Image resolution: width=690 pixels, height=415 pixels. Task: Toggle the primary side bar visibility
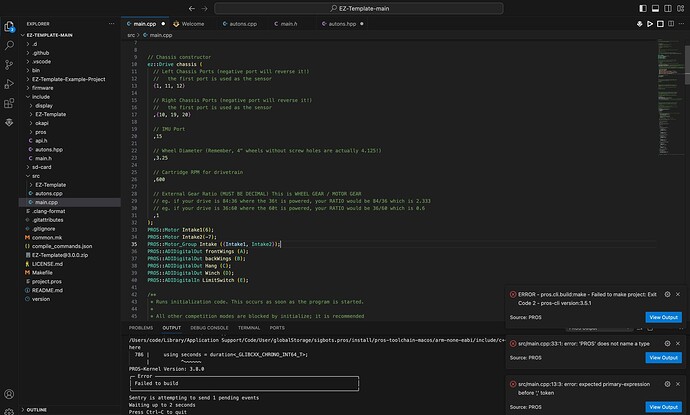pos(643,8)
